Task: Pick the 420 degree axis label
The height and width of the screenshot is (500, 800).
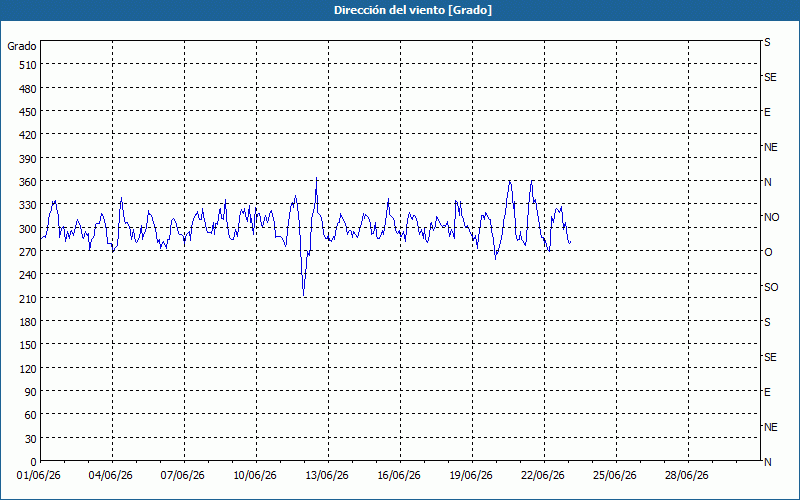Action: (x=28, y=135)
